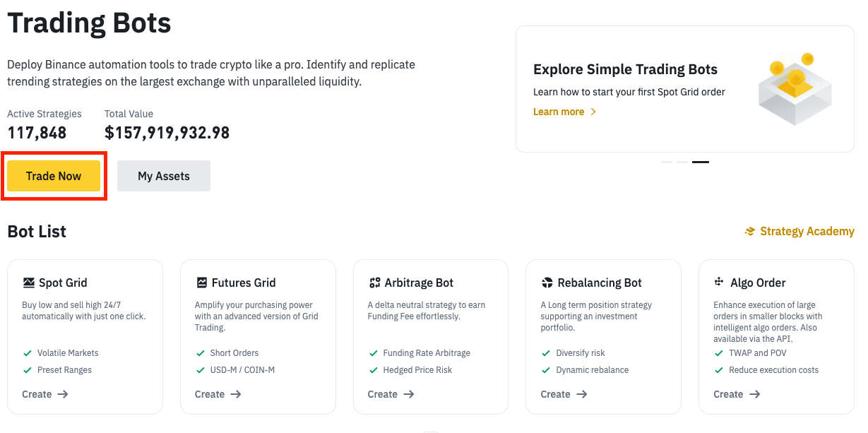Viewport: 868px width, 433px height.
Task: Create a Spot Grid bot
Action: [x=45, y=394]
